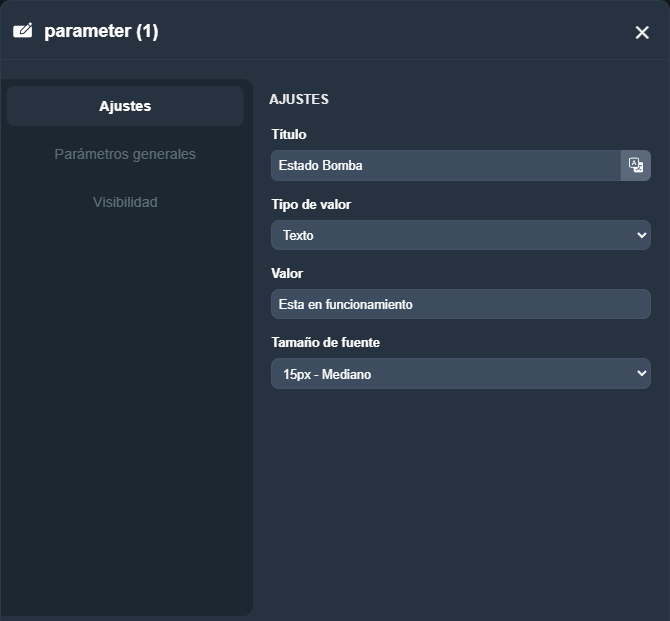
Task: Open the Parámetros generales tab
Action: [125, 154]
